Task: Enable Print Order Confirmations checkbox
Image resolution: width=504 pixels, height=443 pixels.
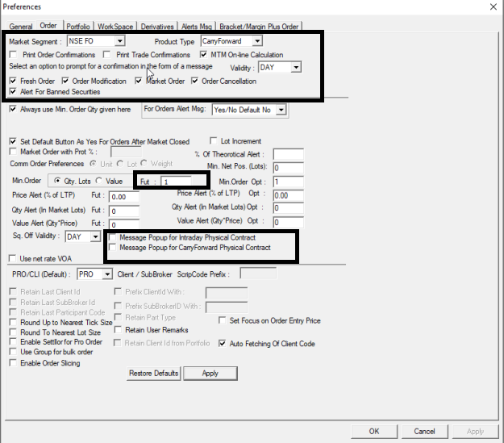Action: point(14,55)
